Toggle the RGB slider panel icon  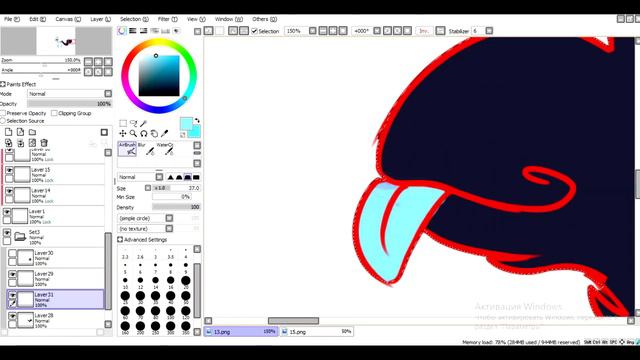pos(133,31)
